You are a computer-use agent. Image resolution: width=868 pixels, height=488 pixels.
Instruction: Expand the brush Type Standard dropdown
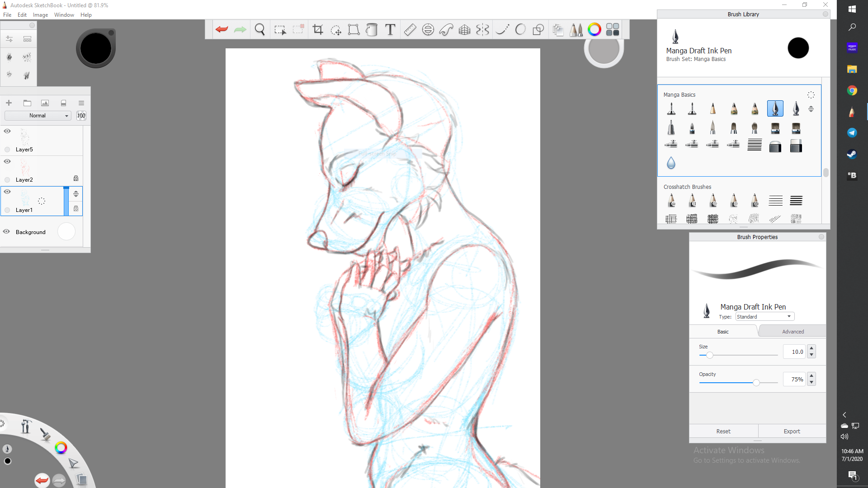pos(764,317)
